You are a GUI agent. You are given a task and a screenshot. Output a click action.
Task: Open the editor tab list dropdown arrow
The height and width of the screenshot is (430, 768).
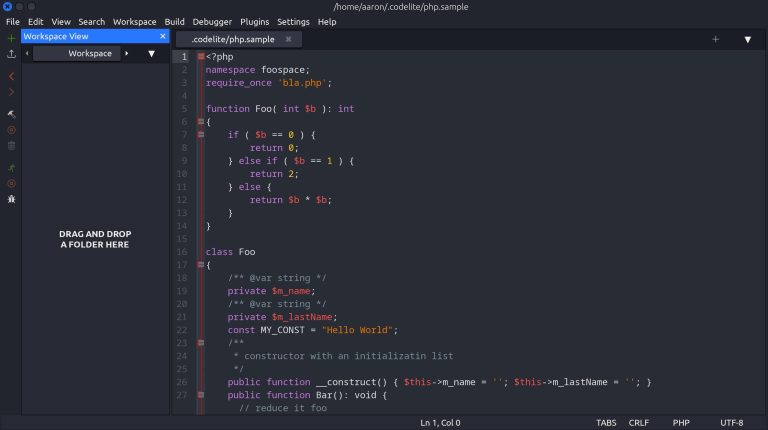pos(747,39)
